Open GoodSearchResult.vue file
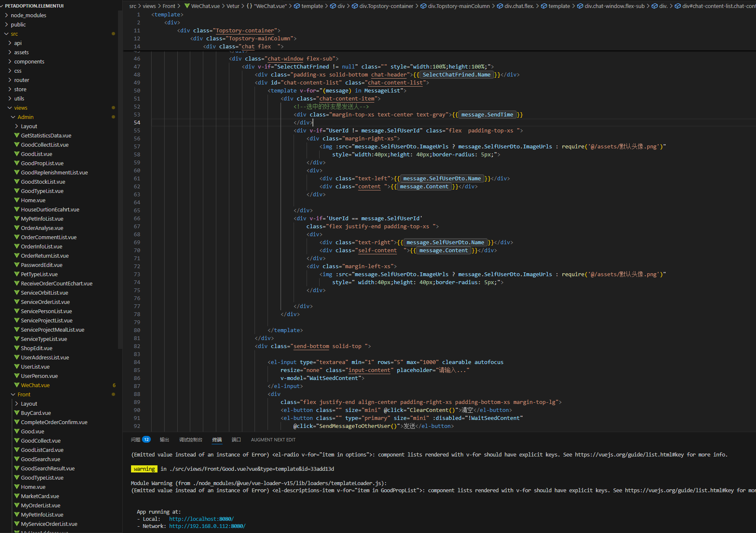756x533 pixels. click(48, 468)
